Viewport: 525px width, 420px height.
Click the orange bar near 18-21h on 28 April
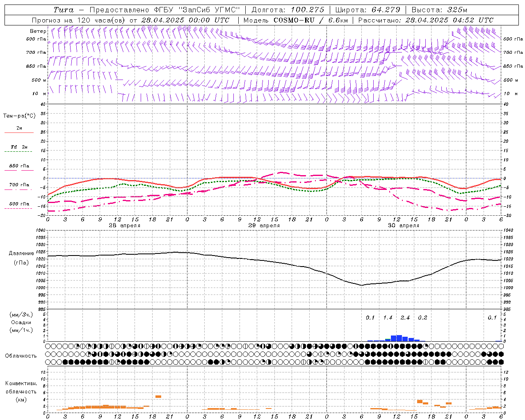point(158,397)
